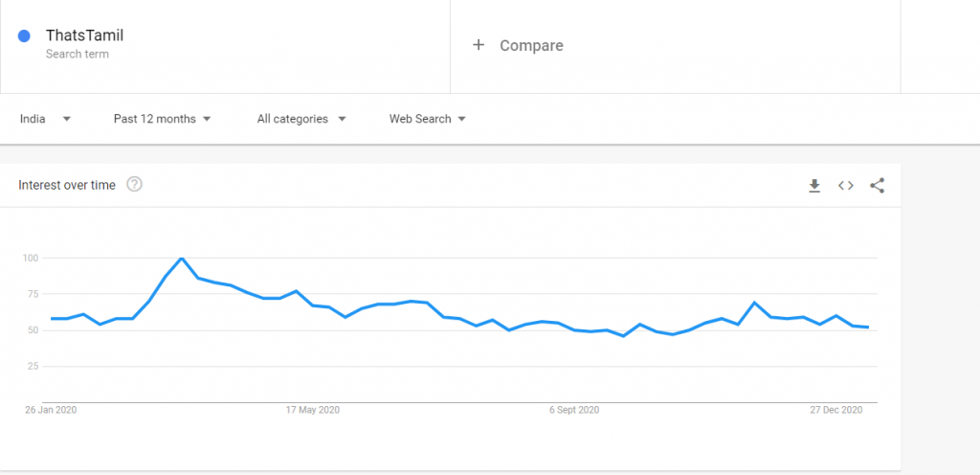Change the Web Search type dropdown
Screen dimensions: 980x475
point(428,119)
